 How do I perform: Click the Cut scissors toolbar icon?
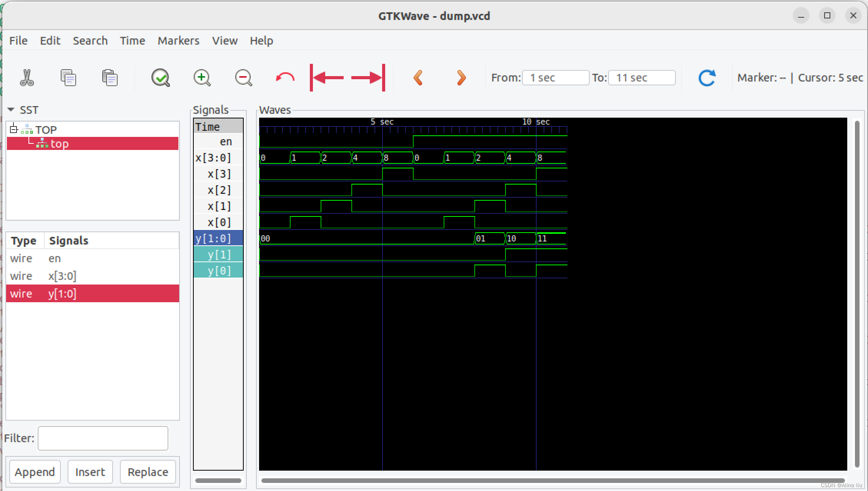[27, 78]
